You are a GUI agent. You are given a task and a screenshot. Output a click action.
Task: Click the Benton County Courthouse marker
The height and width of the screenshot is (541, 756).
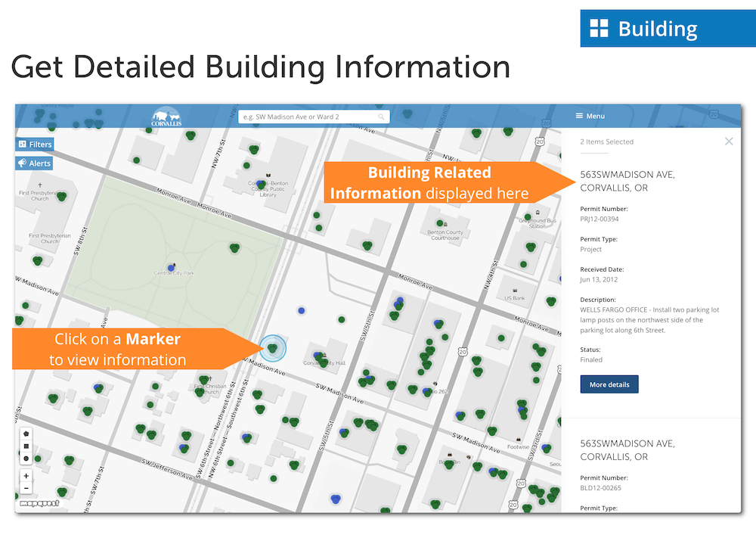pos(440,223)
